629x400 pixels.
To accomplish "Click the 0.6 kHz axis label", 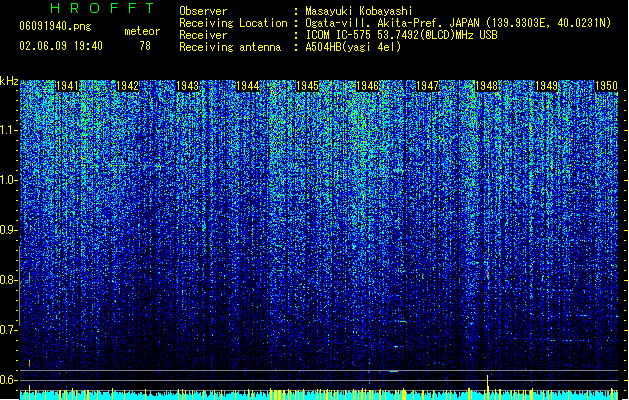I will click(9, 380).
